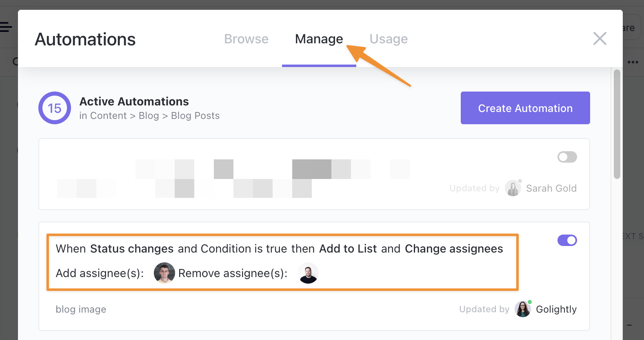
Task: Open the hamburger menu behind the dialog
Action: click(x=6, y=27)
